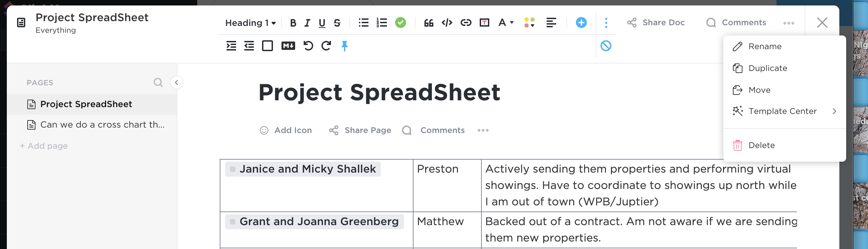868x249 pixels.
Task: Add a hyperlink to selected text
Action: click(x=466, y=23)
